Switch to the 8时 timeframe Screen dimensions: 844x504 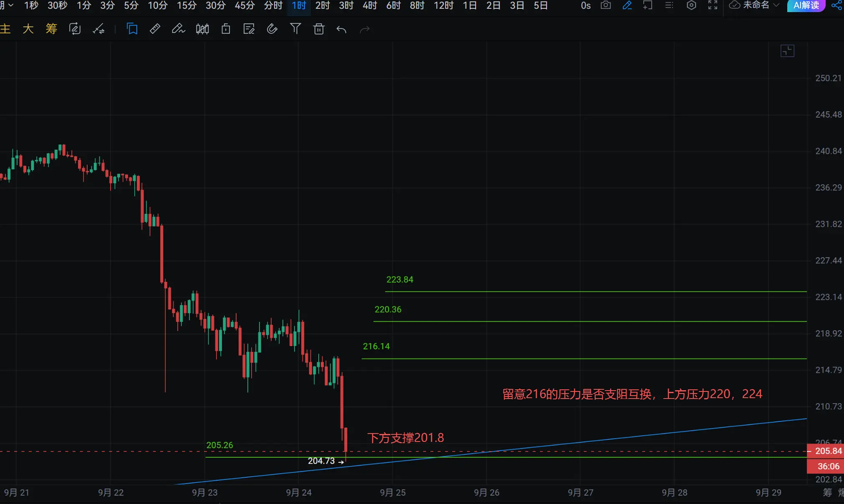pyautogui.click(x=417, y=5)
